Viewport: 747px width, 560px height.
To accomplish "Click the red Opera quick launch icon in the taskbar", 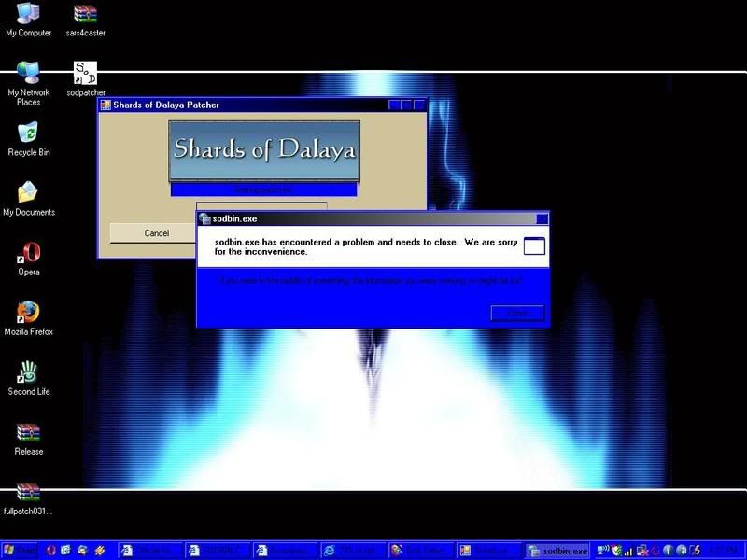I will (51, 551).
